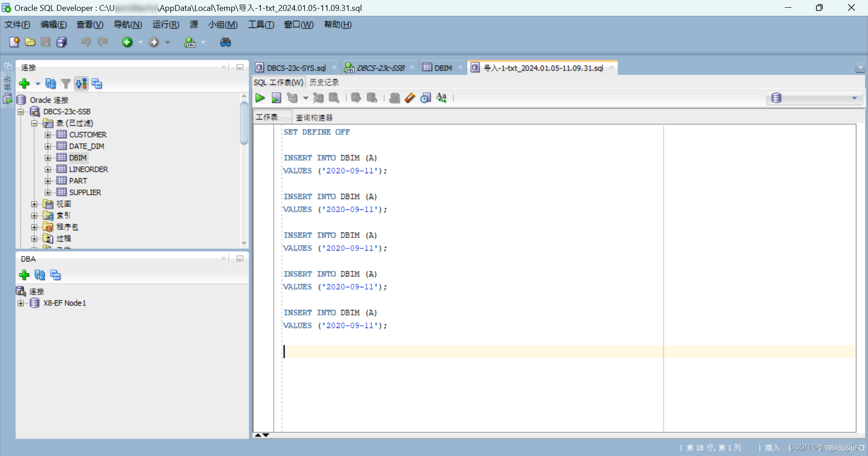Click the Explain Plan icon
This screenshot has height=456, width=868.
click(292, 98)
